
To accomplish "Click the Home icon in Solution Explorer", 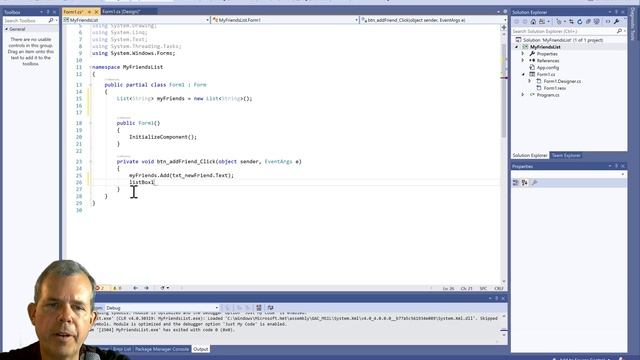I will 533,22.
